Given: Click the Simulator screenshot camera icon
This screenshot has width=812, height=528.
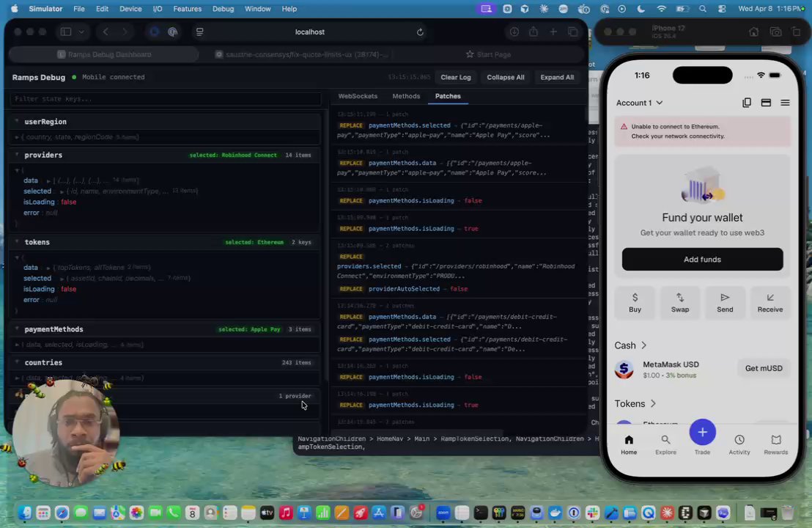Looking at the screenshot, I should (775, 32).
